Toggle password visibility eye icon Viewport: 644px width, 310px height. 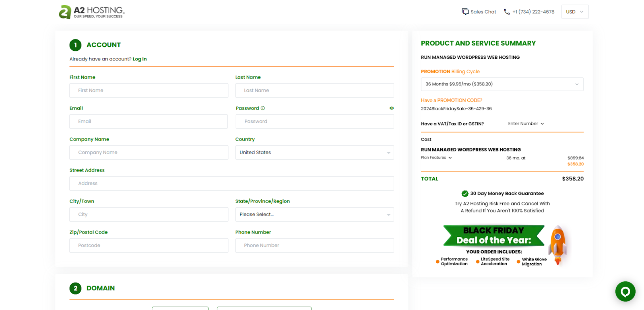pyautogui.click(x=392, y=108)
